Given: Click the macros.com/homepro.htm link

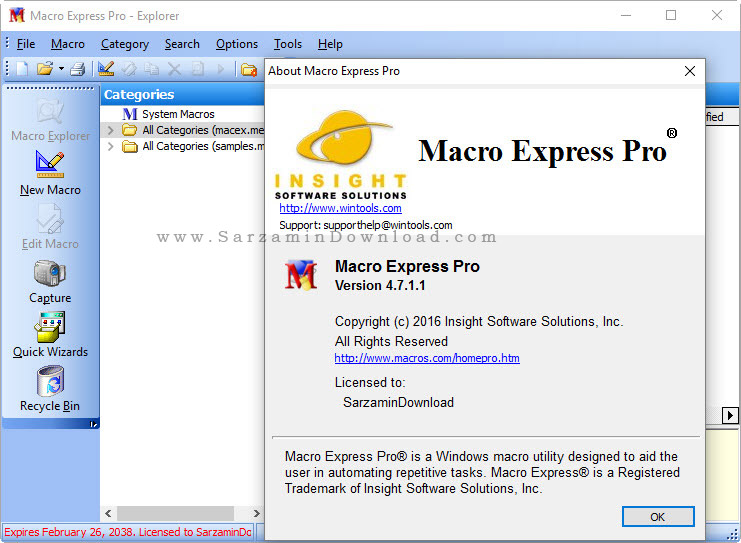Looking at the screenshot, I should [x=427, y=358].
